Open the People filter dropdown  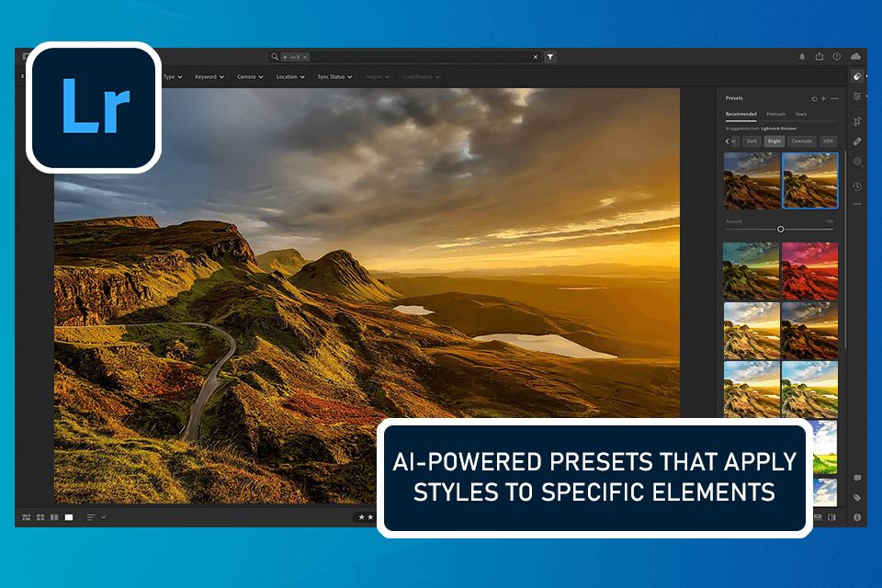click(x=377, y=76)
